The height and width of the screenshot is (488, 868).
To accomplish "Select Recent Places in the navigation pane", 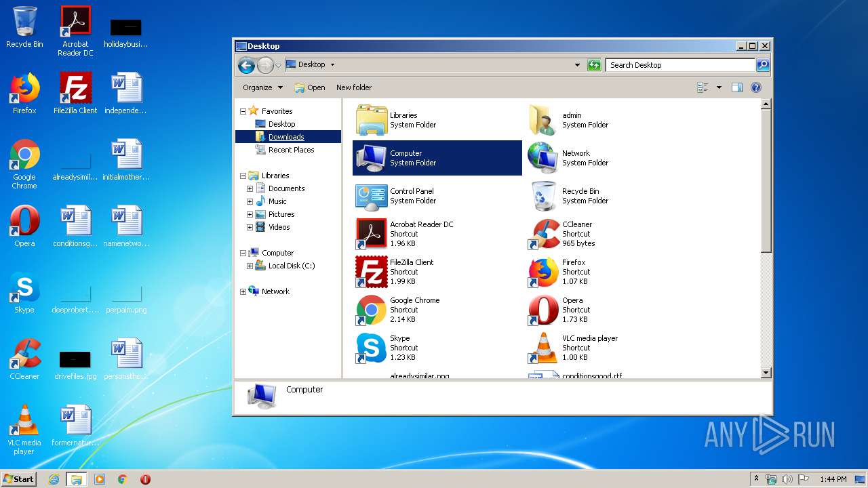I will coord(291,150).
